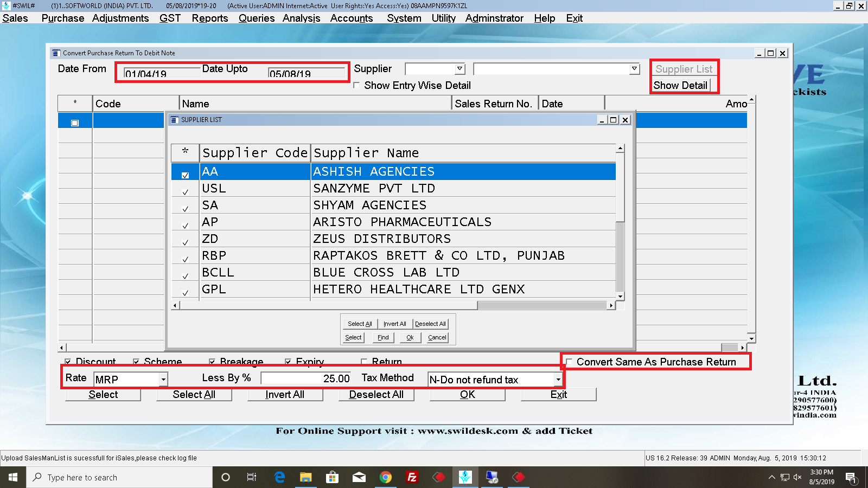Click main grid horizontal scrollbar thumb
This screenshot has height=488, width=868.
point(730,348)
